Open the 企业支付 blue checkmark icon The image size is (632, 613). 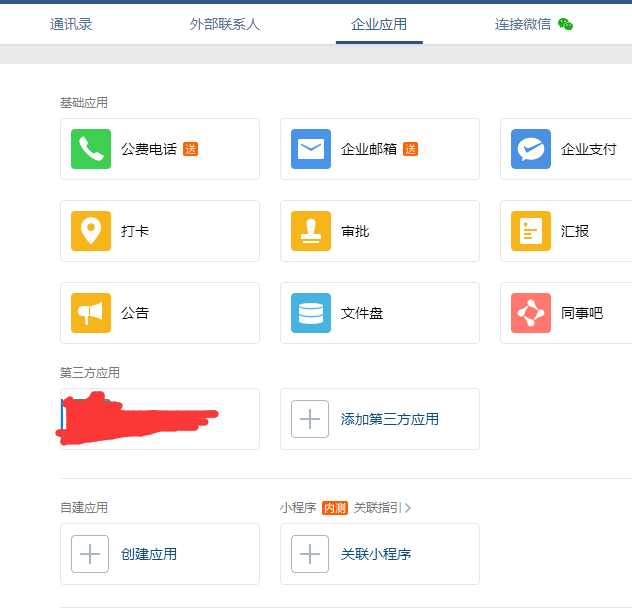tap(531, 149)
